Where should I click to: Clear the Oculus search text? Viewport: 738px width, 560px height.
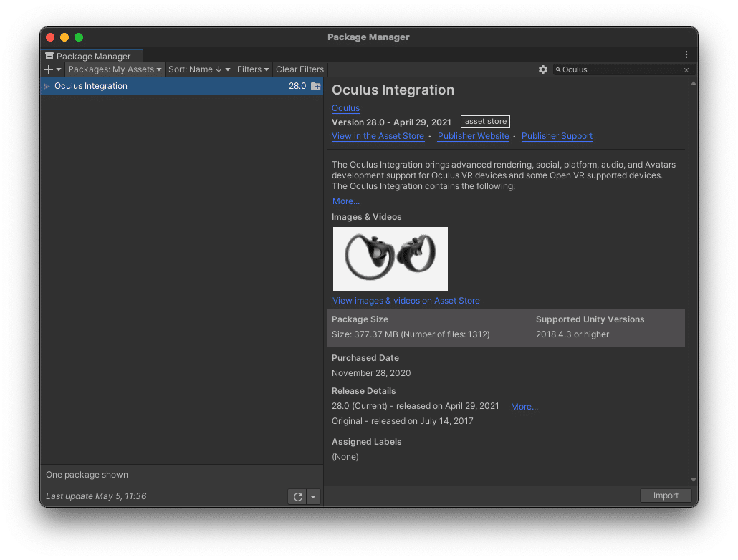point(686,70)
